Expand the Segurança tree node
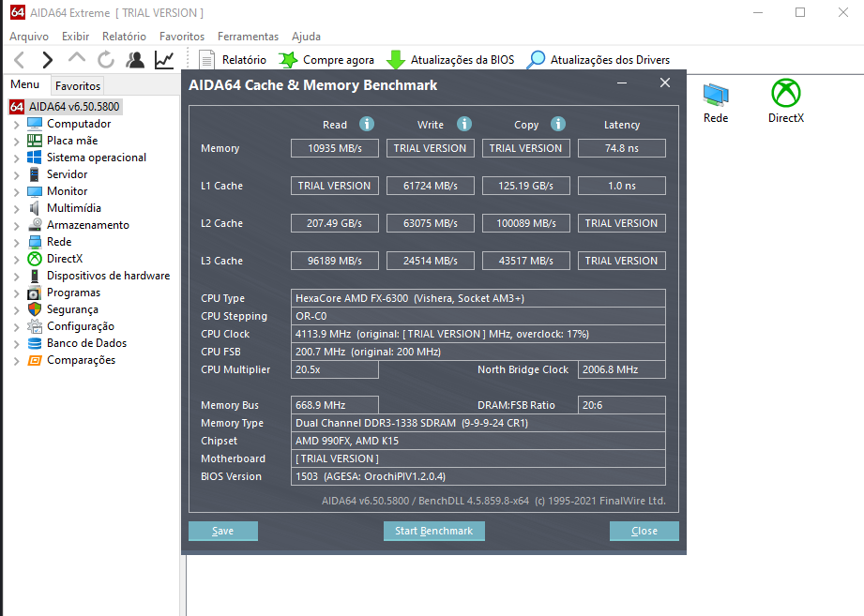This screenshot has height=616, width=864. (16, 310)
